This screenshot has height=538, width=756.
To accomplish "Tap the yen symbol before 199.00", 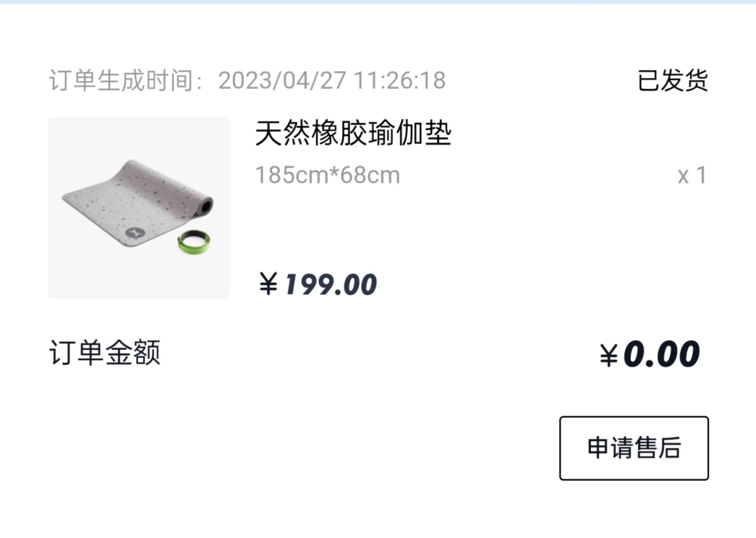I will 268,283.
